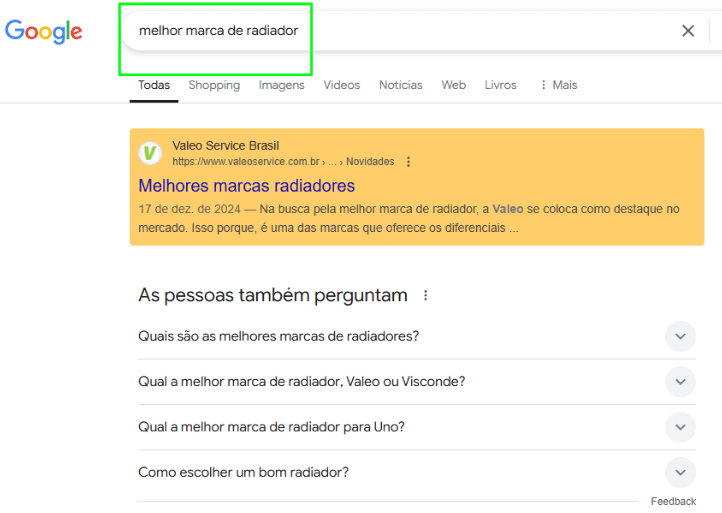
Task: Expand 'Qual a melhor marca de radiador para Uno?'
Action: tap(680, 427)
